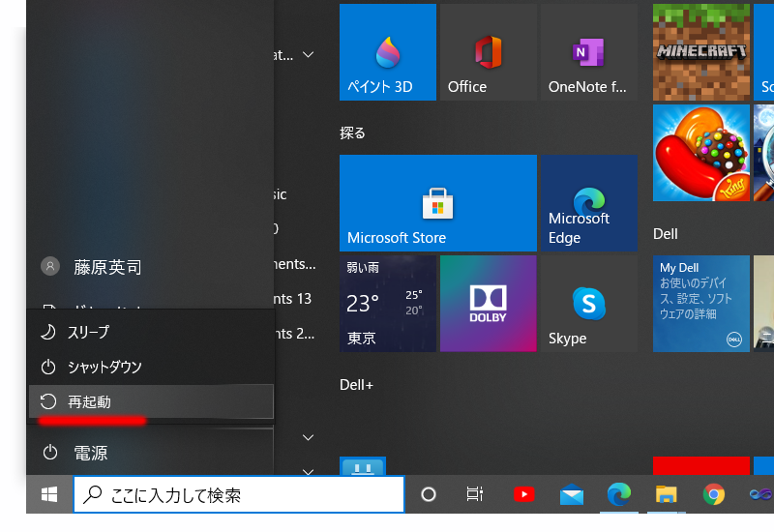The image size is (774, 532).
Task: Choose Shutdown from the power menu
Action: coord(151,368)
